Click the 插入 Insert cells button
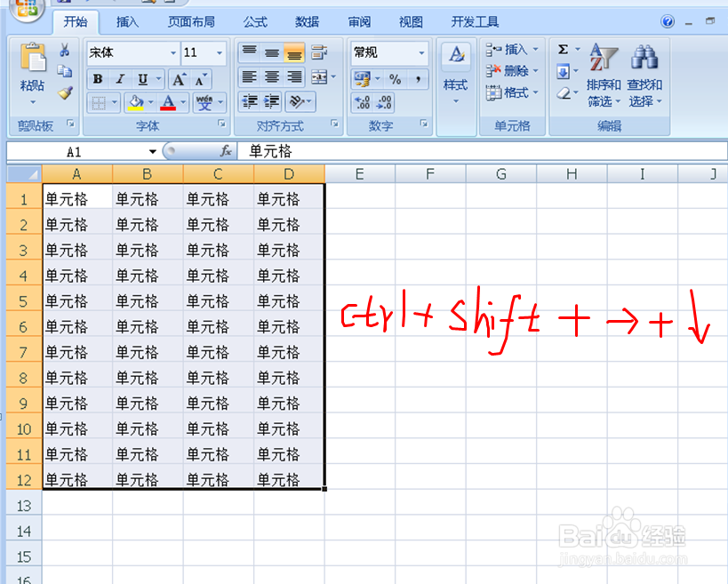Screen dimensions: 728x584 point(512,49)
